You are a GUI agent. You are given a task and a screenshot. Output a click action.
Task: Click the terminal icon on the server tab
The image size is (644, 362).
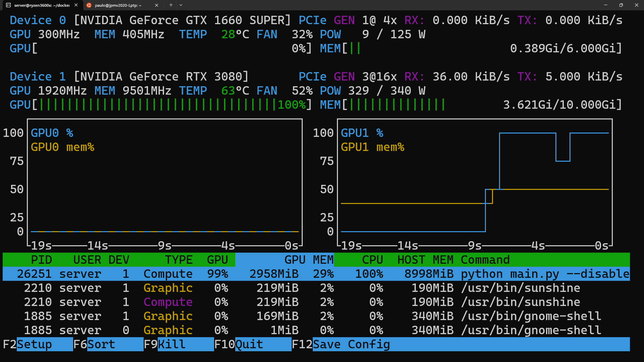tap(8, 5)
